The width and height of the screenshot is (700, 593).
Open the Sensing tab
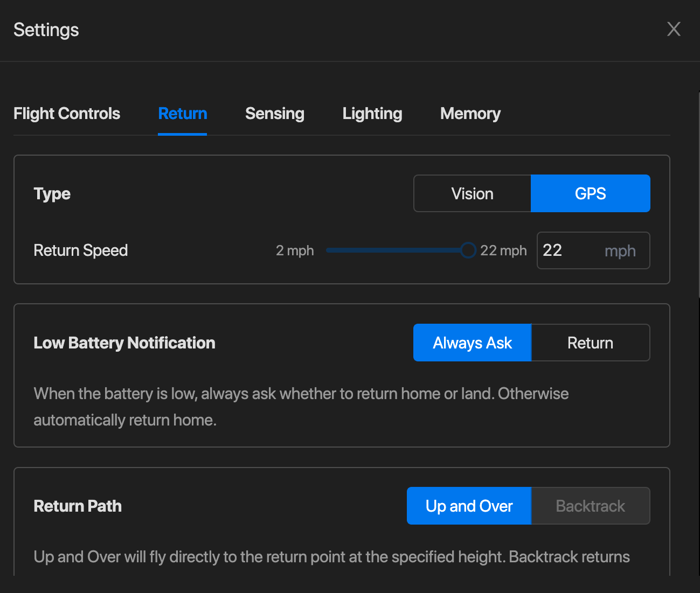[x=275, y=114]
